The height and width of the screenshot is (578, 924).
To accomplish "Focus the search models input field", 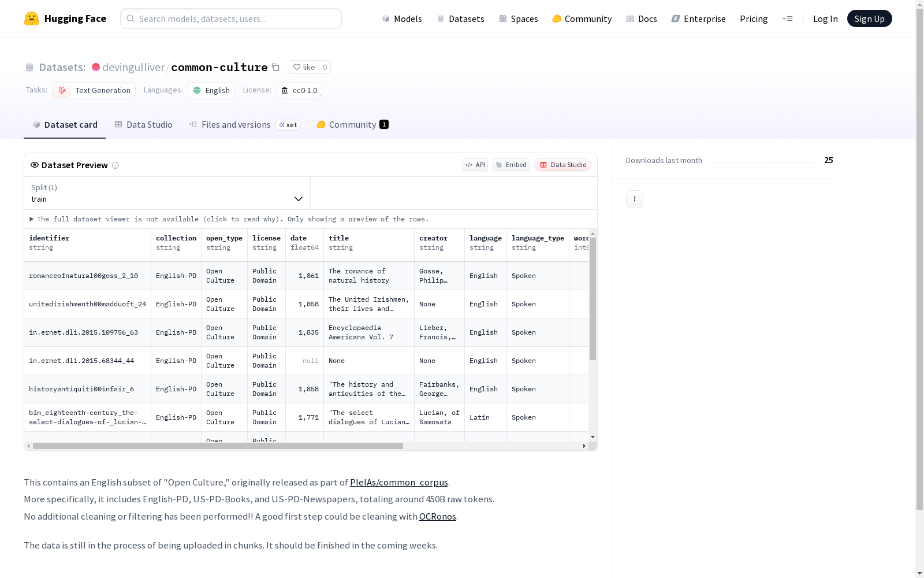I will (231, 18).
